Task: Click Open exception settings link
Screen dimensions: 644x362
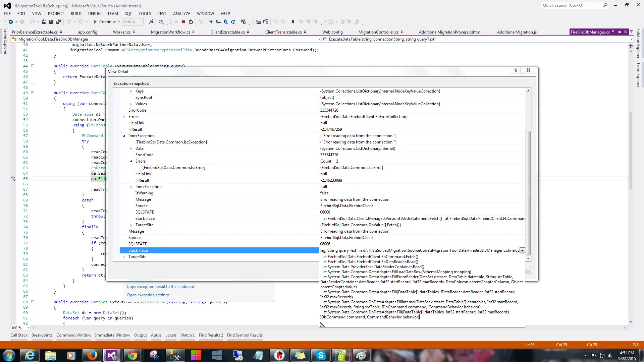Action: tap(148, 295)
